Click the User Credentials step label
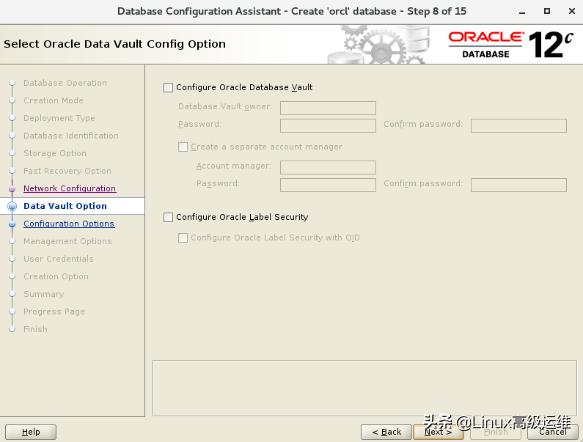This screenshot has height=442, width=583. (58, 259)
